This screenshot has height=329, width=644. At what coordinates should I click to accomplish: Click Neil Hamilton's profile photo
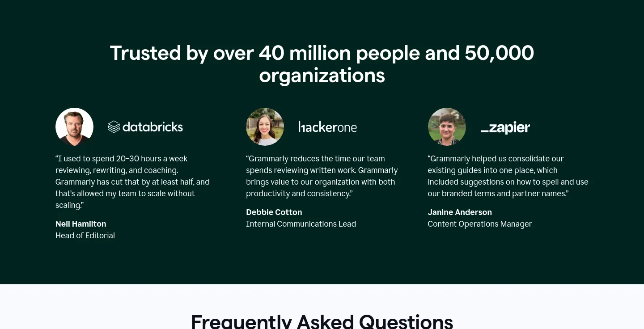(x=74, y=127)
